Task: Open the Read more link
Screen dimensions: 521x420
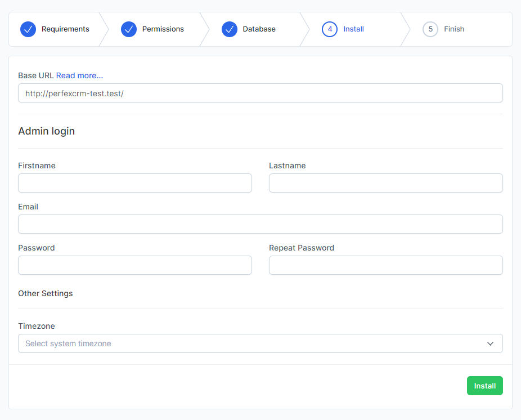Action: [x=79, y=75]
